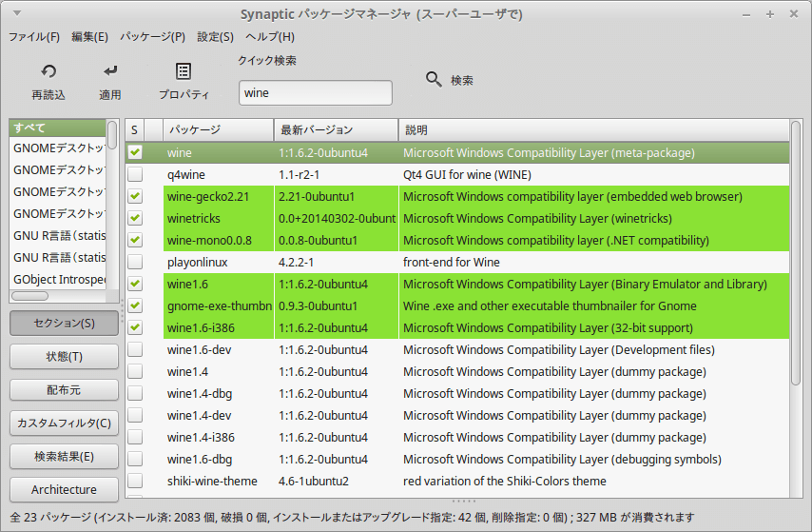Open the ファイル(F) menu

34,37
